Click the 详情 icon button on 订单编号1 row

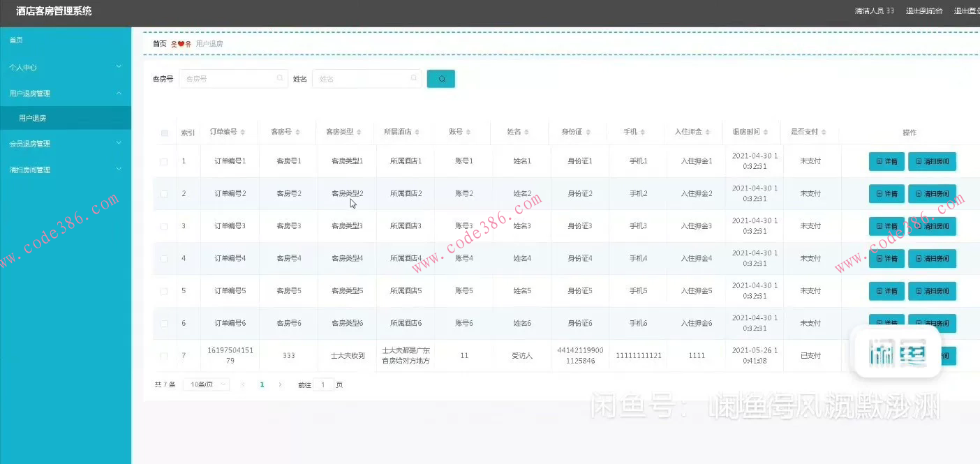886,160
